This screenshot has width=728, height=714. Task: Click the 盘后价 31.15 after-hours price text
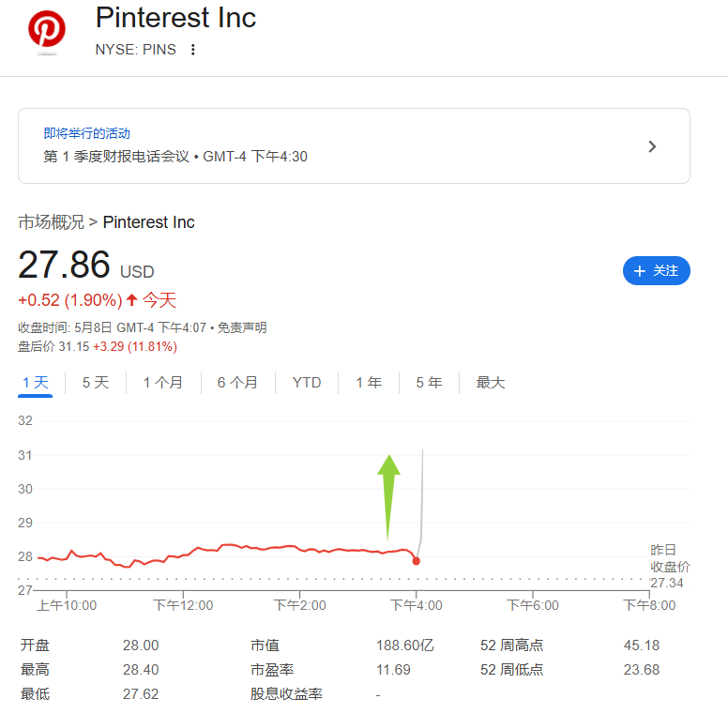(53, 347)
